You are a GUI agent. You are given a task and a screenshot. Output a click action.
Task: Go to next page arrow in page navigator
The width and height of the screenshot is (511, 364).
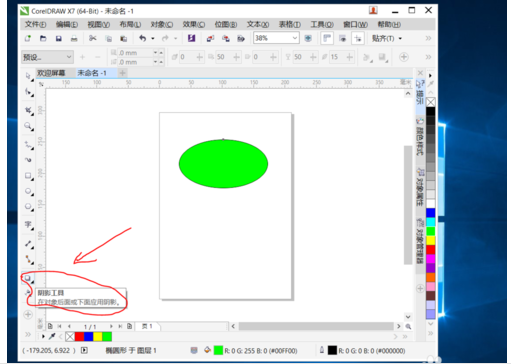pos(111,326)
